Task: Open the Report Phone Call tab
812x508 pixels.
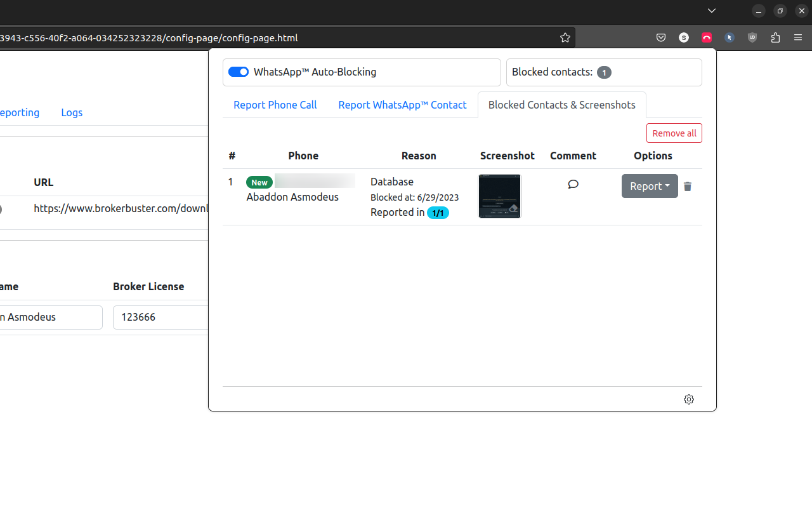Action: pyautogui.click(x=275, y=105)
